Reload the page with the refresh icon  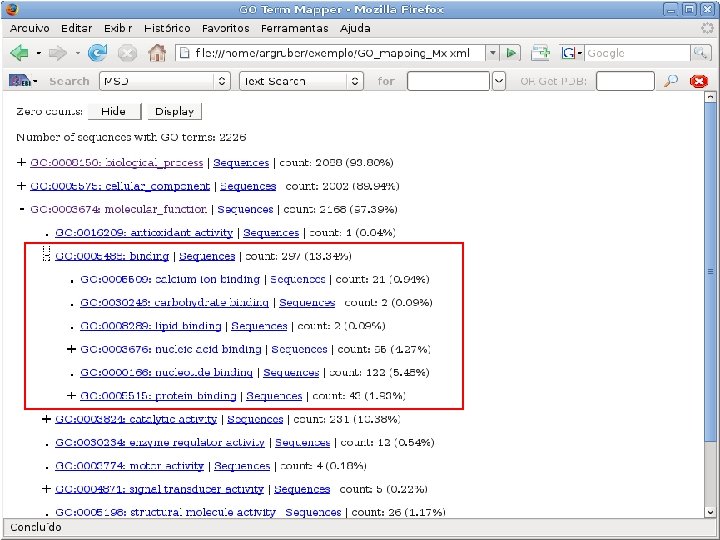click(97, 53)
